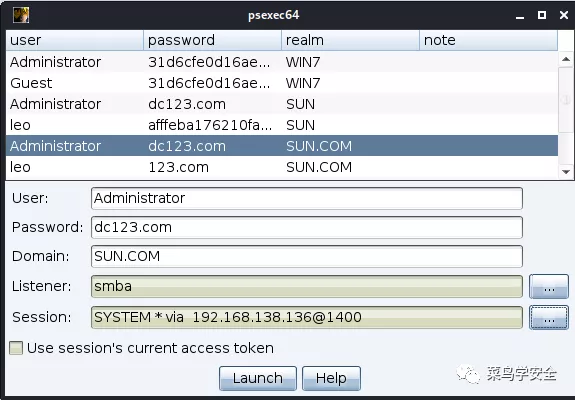The image size is (575, 400).
Task: Focus the Domain input field
Action: click(x=307, y=256)
